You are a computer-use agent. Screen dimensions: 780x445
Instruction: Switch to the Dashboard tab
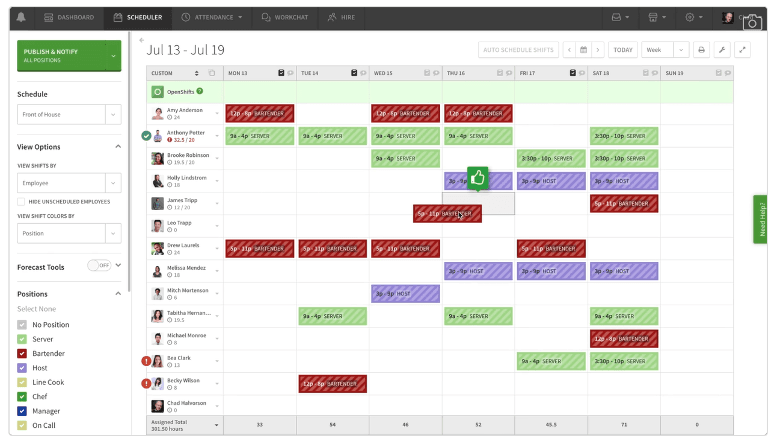point(69,17)
